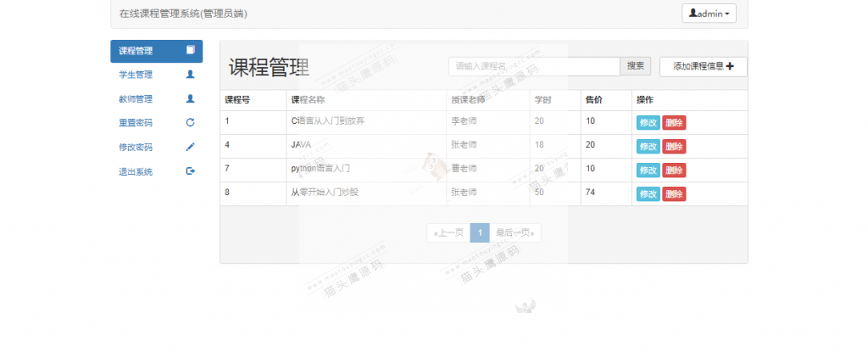Viewport: 868px width, 358px height.
Task: Click the notebook icon beside 课程管理
Action: point(191,50)
